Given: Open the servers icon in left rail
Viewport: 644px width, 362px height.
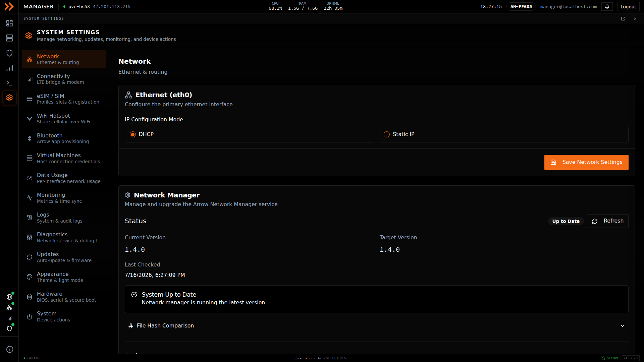Looking at the screenshot, I should tap(9, 38).
